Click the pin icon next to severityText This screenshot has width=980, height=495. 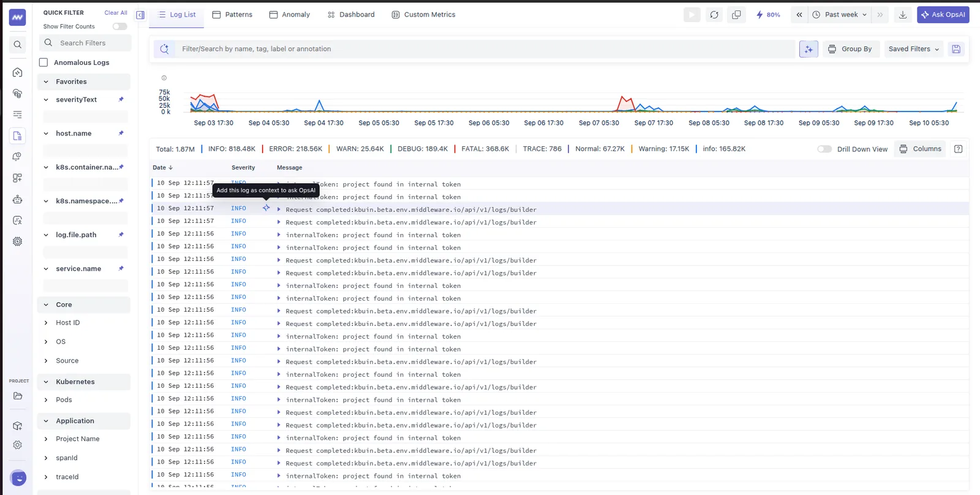(121, 99)
